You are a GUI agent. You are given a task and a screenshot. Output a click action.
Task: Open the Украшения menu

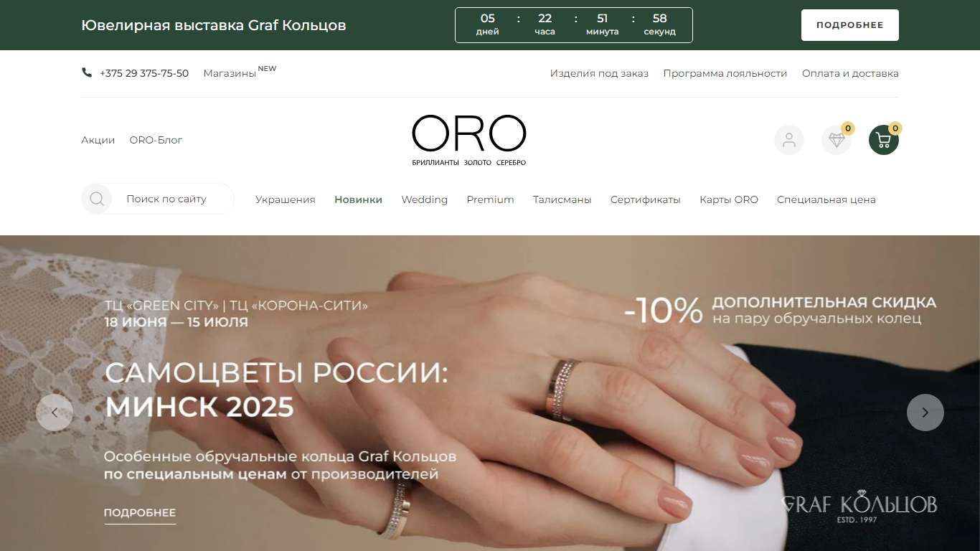[x=286, y=199]
